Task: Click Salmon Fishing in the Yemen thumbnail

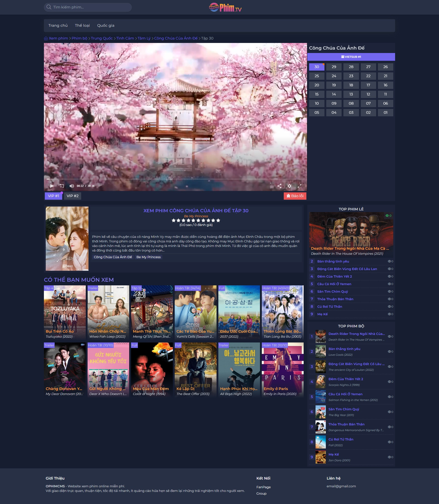Action: click(x=320, y=397)
